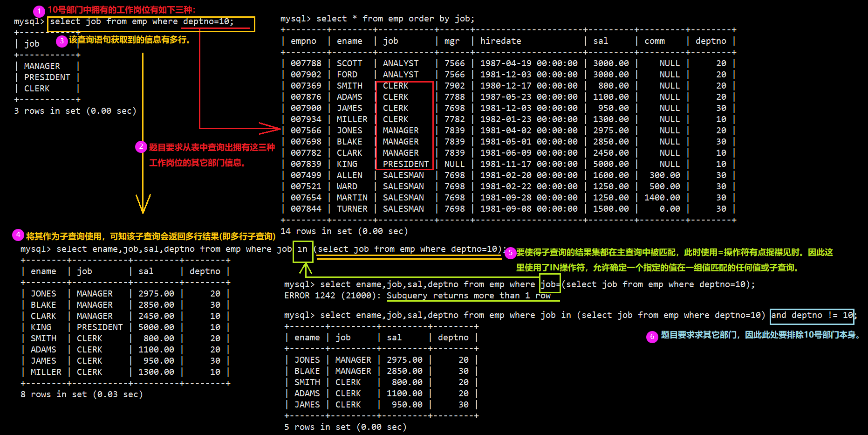
Task: Click the comm value 300.00
Action: point(665,175)
